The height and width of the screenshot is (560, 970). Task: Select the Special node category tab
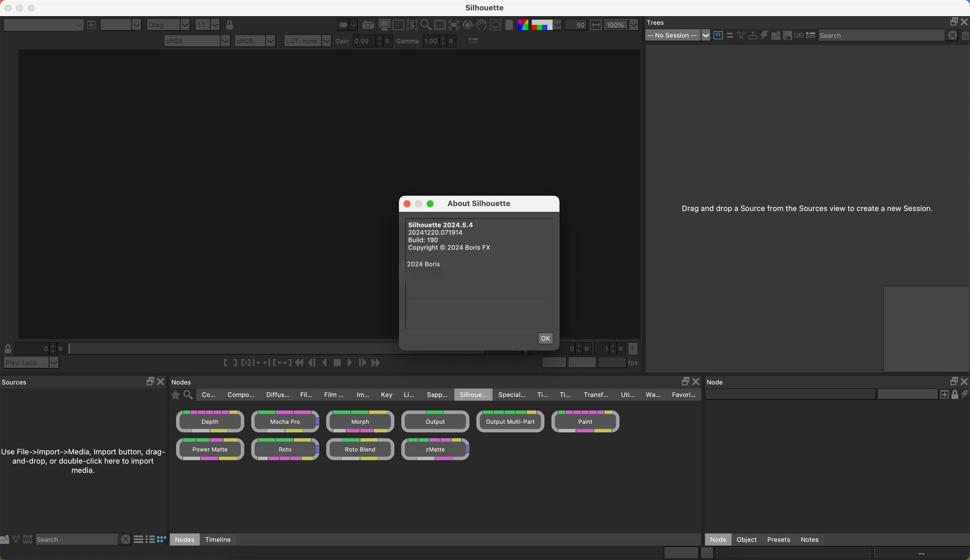[x=512, y=395]
